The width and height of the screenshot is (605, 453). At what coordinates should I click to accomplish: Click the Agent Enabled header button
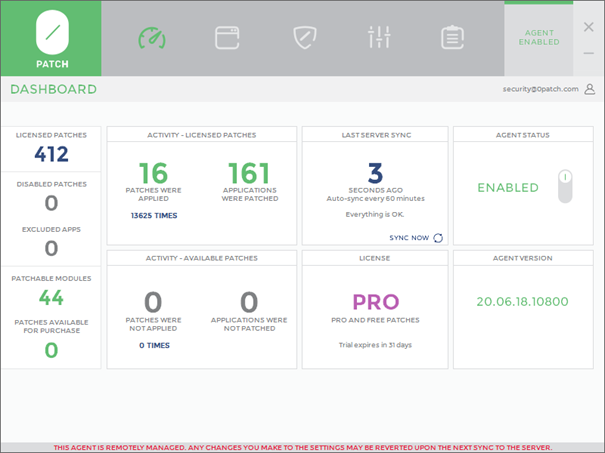[539, 38]
